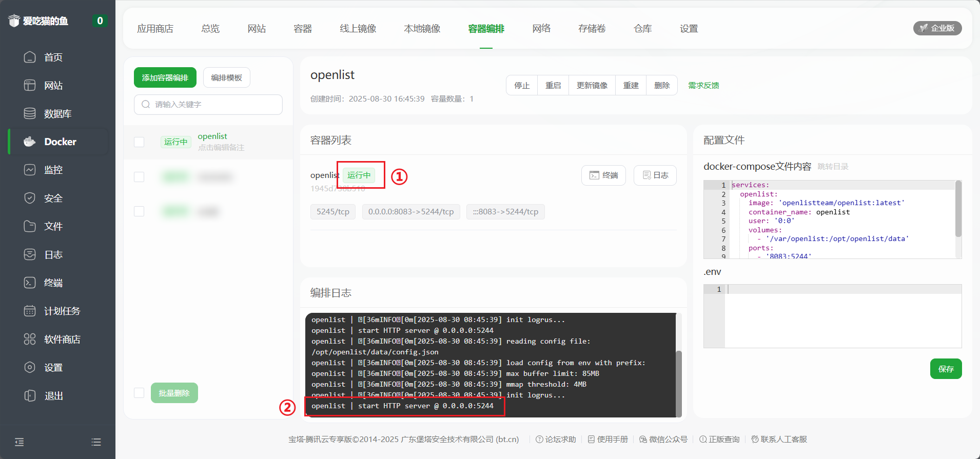Check the second compose row checkbox
Viewport: 980px width, 459px height.
(x=139, y=177)
